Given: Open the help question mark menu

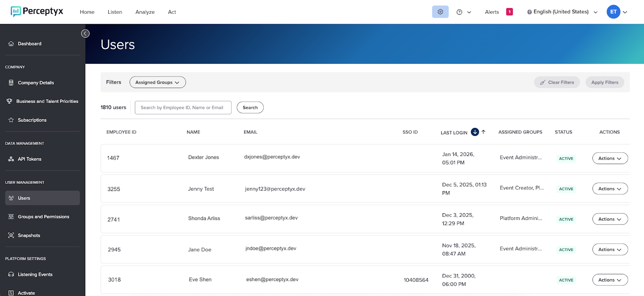Looking at the screenshot, I should click(459, 12).
